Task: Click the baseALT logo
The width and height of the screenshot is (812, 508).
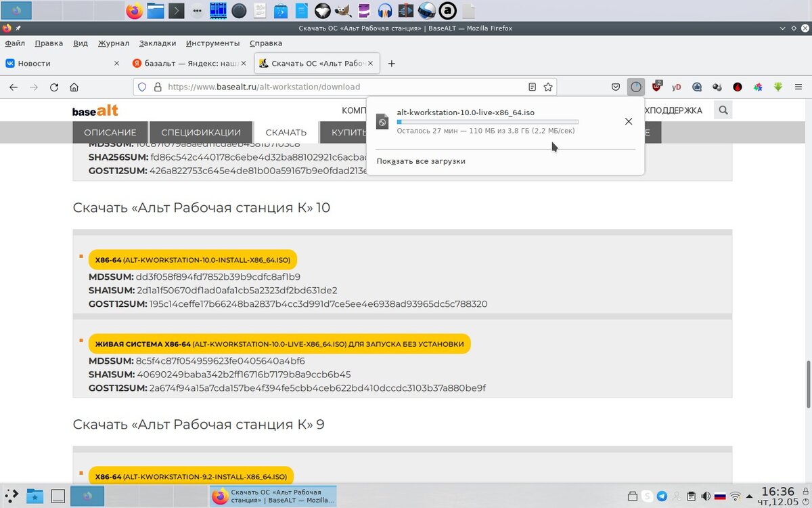Action: pos(95,110)
